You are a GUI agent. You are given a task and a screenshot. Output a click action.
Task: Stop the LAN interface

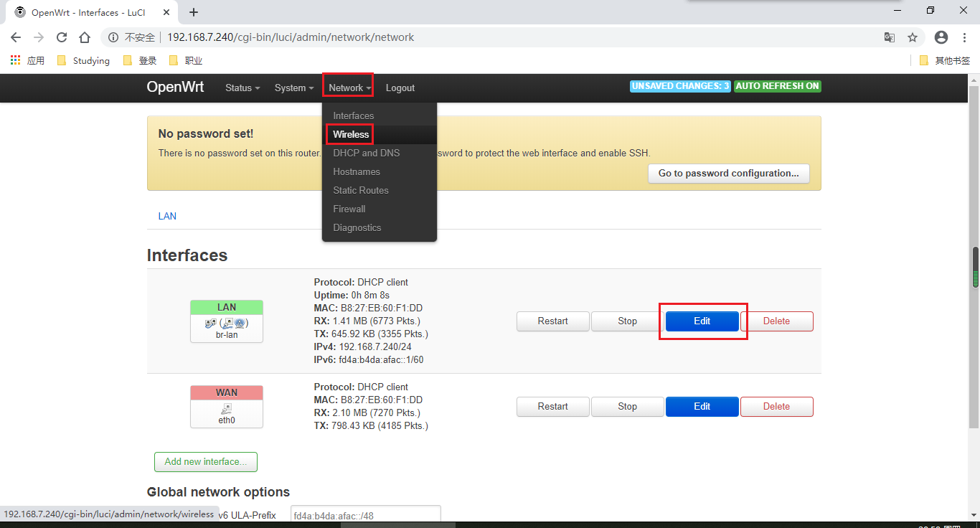pyautogui.click(x=628, y=321)
